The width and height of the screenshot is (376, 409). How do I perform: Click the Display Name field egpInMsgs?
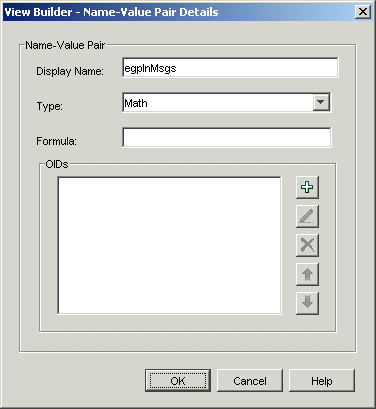point(230,68)
